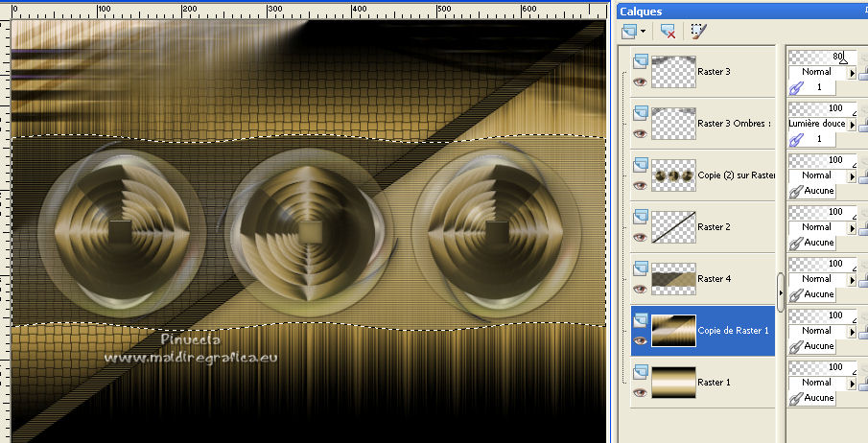Click the layer type icon of Raster 4
The width and height of the screenshot is (868, 443).
tap(641, 268)
